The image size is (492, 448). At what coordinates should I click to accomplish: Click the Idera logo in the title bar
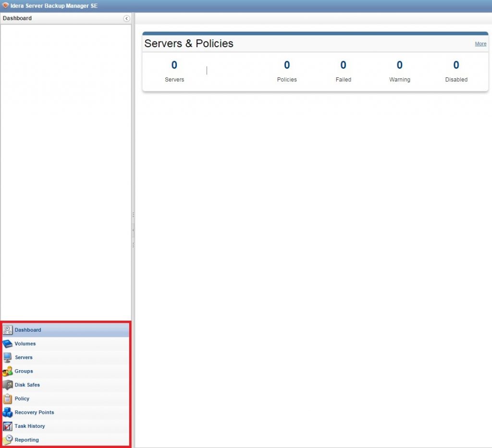point(5,5)
